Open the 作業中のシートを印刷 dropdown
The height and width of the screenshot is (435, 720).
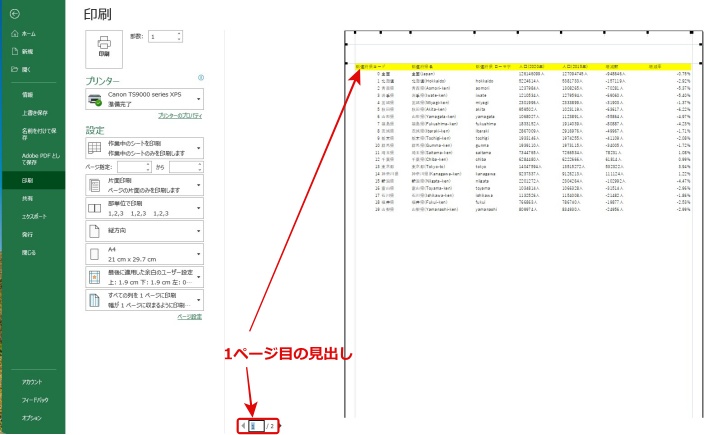(x=145, y=148)
